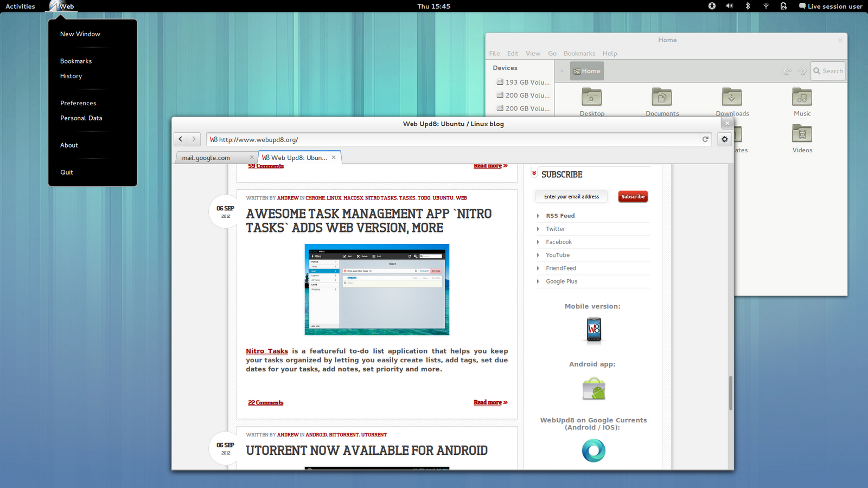This screenshot has width=868, height=488.
Task: Click the Google Currents circular icon
Action: (x=593, y=451)
